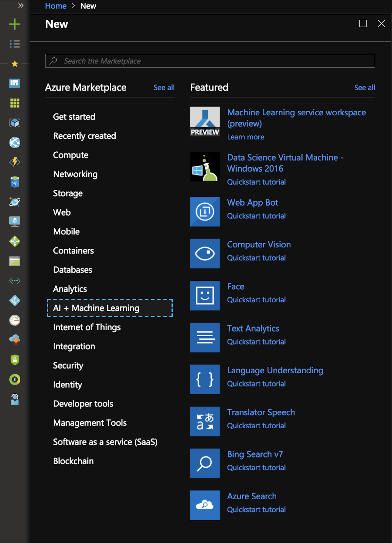Click the Face smiley icon
Viewport: 392px width, 543px height.
205,296
